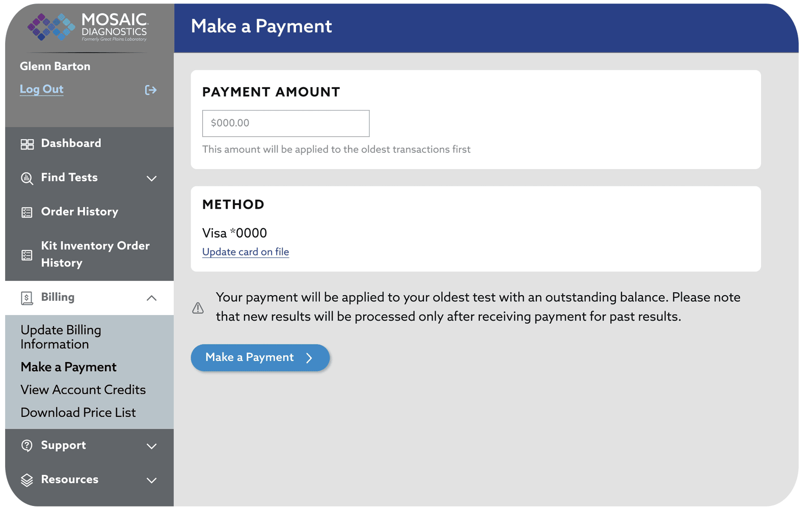This screenshot has width=812, height=509.
Task: Click the Resources layers icon
Action: 27,480
